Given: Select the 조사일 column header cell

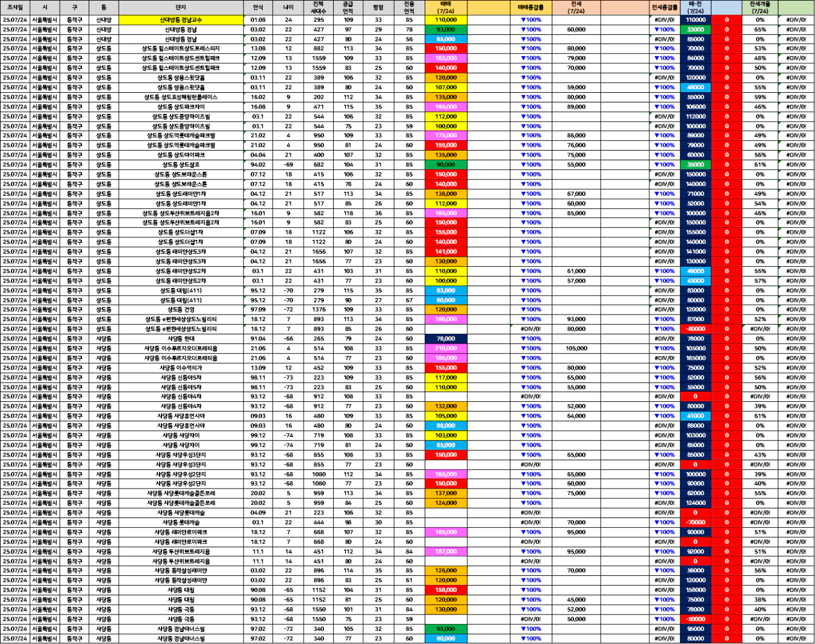Looking at the screenshot, I should click(15, 7).
